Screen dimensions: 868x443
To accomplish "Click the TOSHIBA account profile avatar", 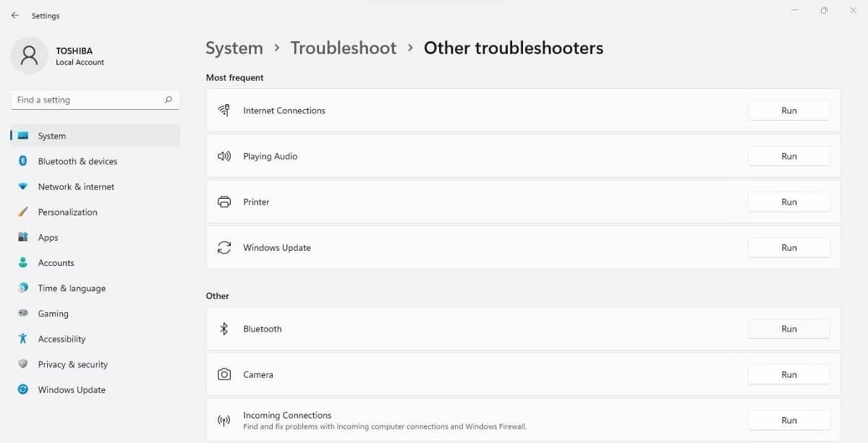I will 29,56.
